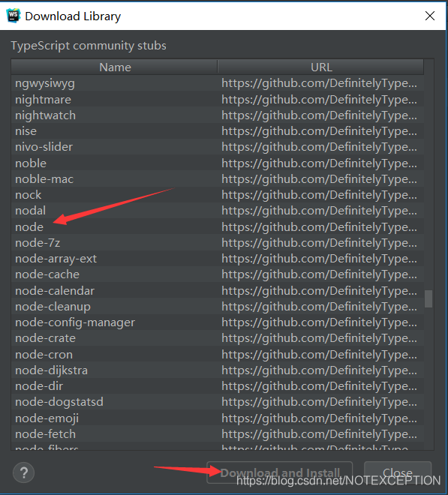448x495 pixels.
Task: Click the URL cell of noble-mac
Action: [319, 179]
